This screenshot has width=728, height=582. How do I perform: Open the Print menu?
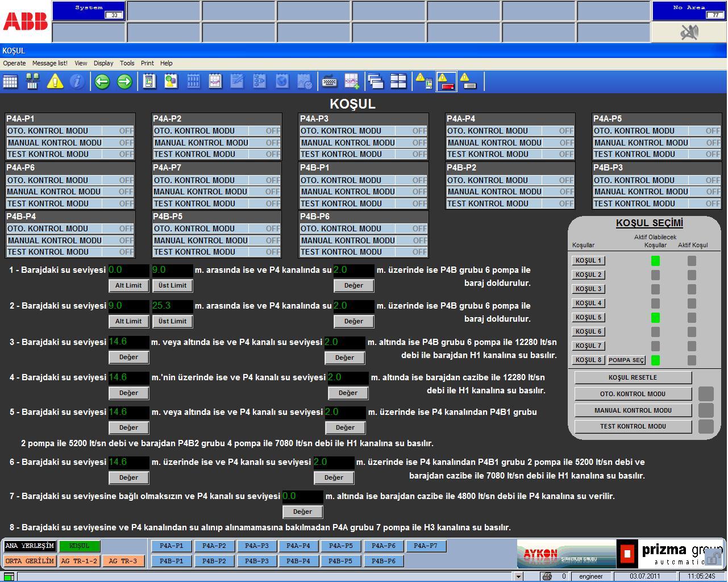coord(147,63)
